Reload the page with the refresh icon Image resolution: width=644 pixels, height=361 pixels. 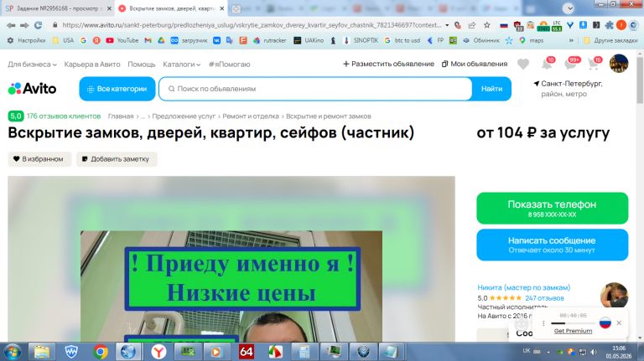click(38, 25)
